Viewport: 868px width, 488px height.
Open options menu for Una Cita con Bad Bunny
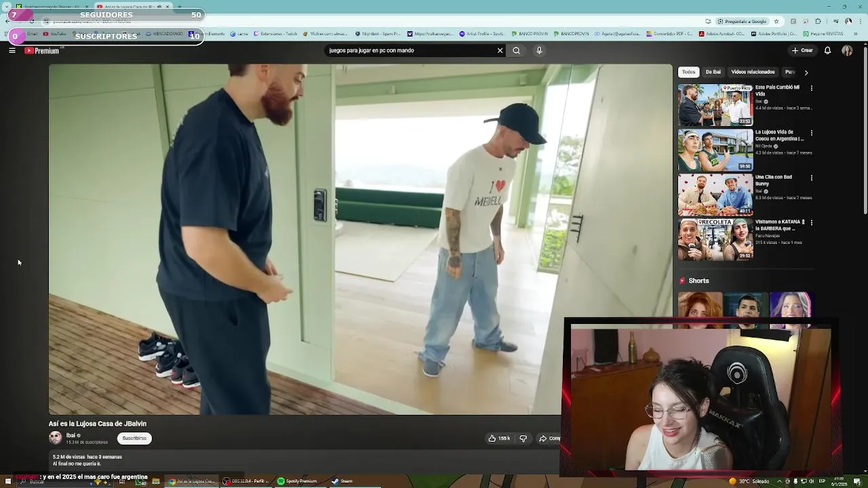tap(811, 178)
